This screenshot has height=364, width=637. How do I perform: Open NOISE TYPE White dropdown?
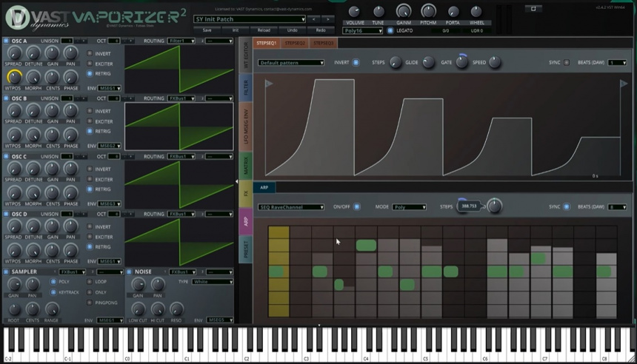coord(213,282)
